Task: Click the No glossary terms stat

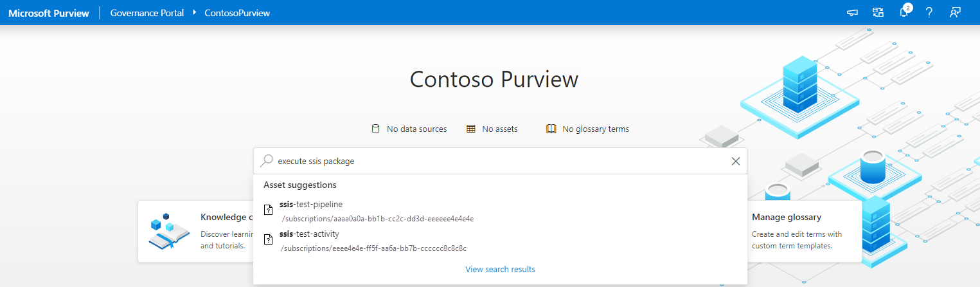Action: [x=587, y=129]
